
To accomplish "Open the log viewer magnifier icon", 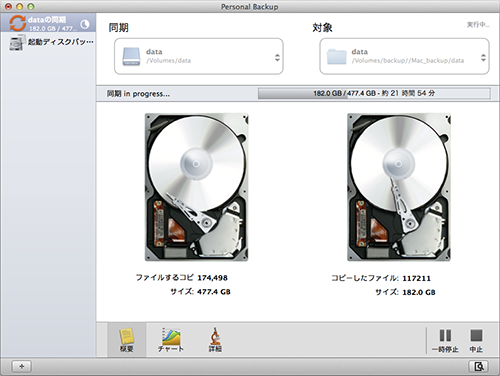I will click(x=479, y=367).
